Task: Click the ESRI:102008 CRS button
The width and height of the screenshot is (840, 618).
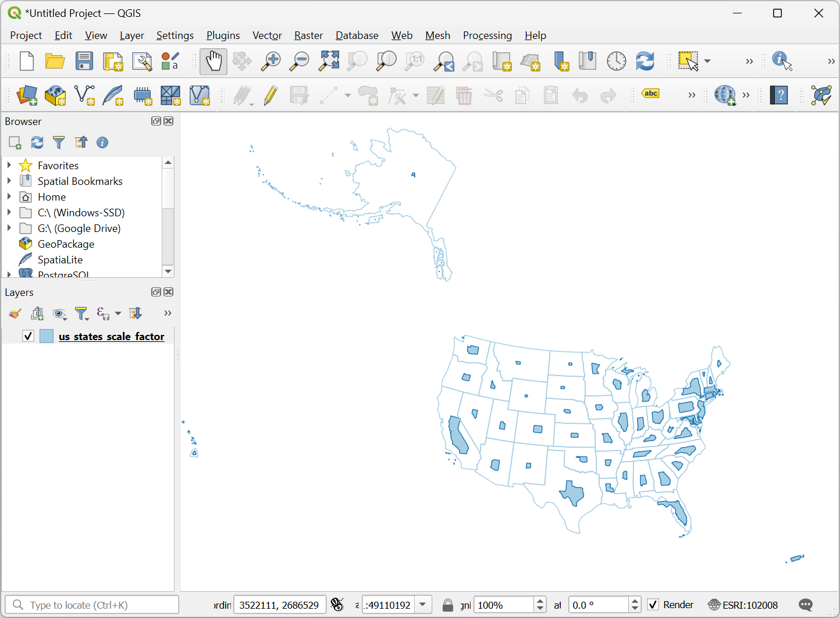Action: [x=743, y=605]
